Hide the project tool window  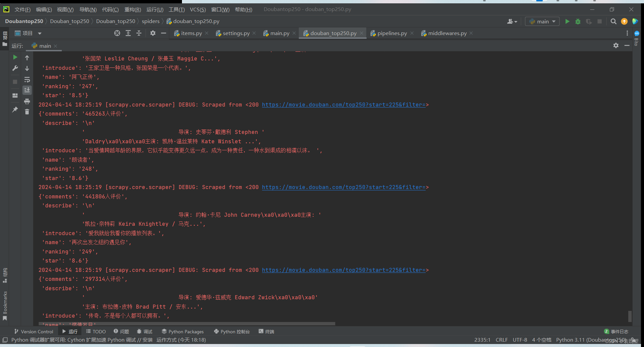click(164, 33)
